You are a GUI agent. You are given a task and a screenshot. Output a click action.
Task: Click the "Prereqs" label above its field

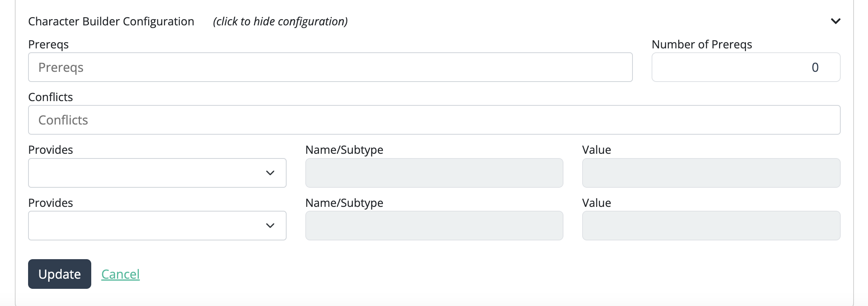48,44
